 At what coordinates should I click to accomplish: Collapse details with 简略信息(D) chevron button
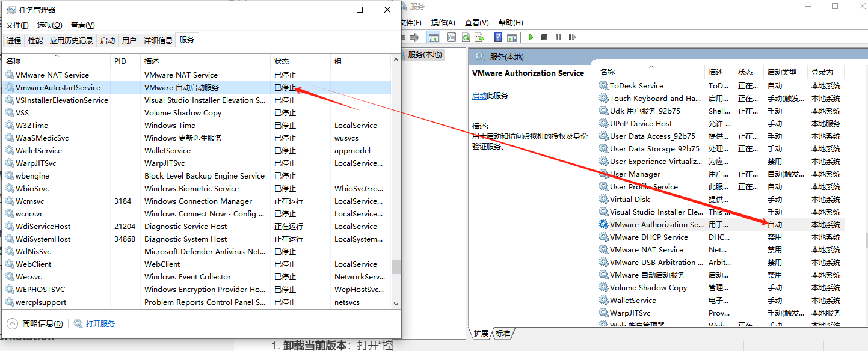12,324
